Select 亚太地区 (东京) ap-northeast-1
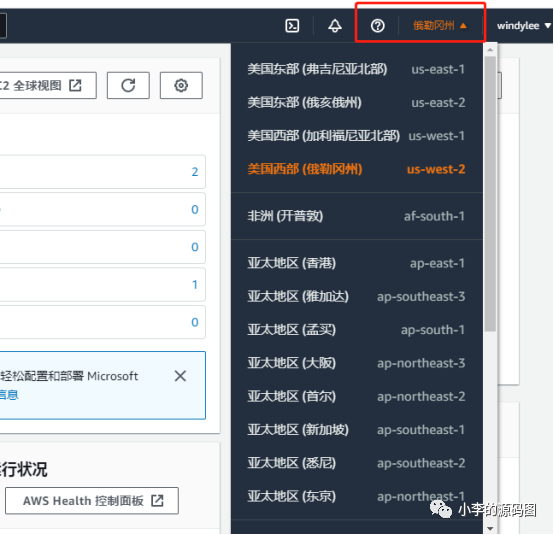 coord(356,496)
